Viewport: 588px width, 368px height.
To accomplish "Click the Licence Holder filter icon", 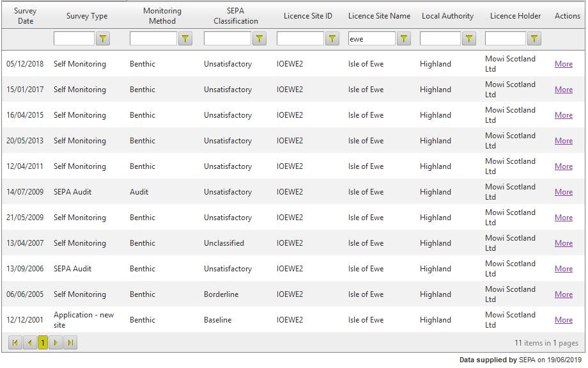I will coord(534,39).
